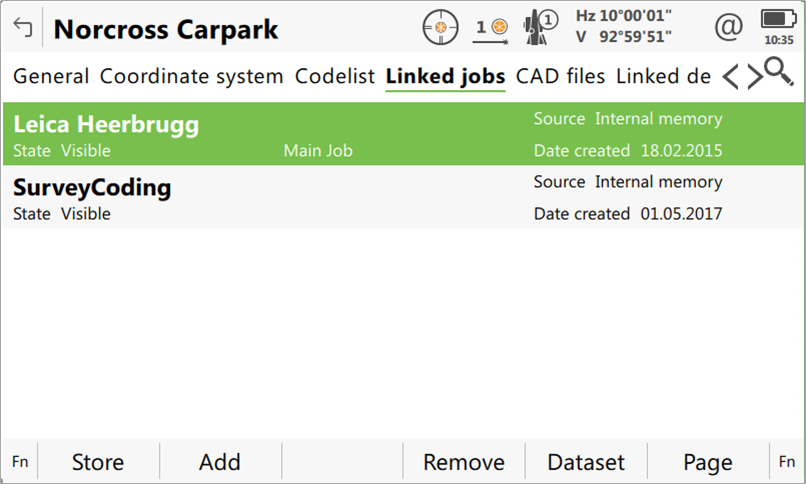
Task: Open the battery and time status
Action: [x=777, y=27]
